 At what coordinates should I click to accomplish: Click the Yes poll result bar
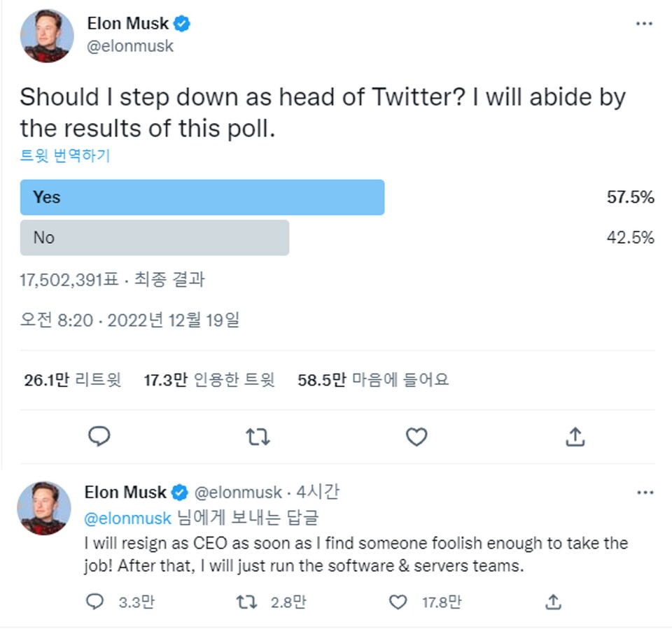203,197
